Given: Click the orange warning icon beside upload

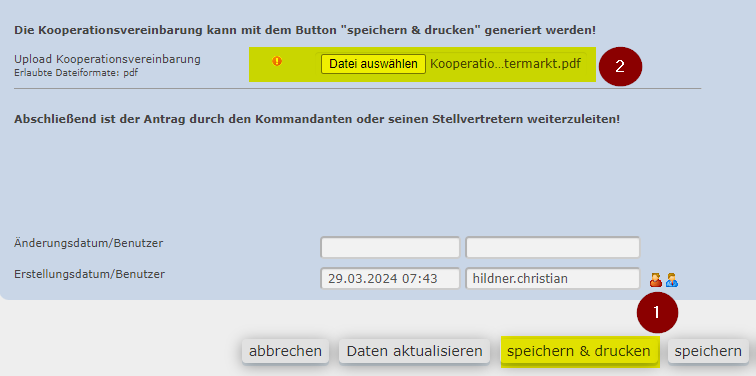Looking at the screenshot, I should click(277, 61).
